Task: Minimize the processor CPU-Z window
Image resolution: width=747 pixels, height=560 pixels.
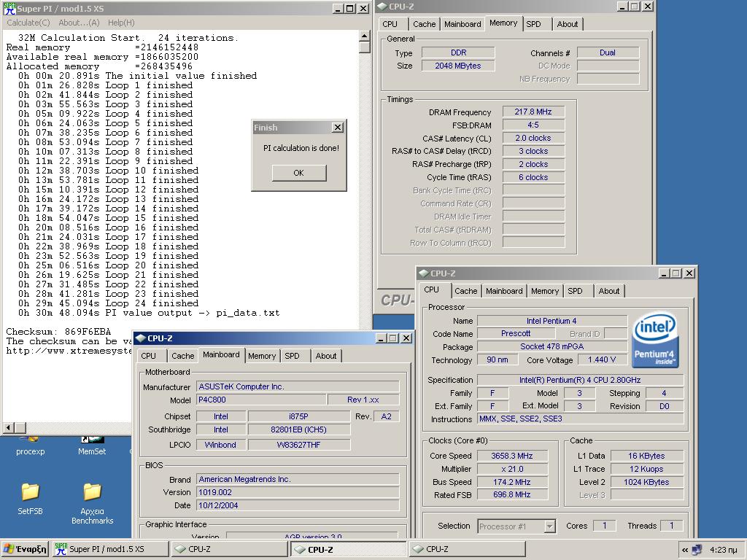Action: click(663, 273)
